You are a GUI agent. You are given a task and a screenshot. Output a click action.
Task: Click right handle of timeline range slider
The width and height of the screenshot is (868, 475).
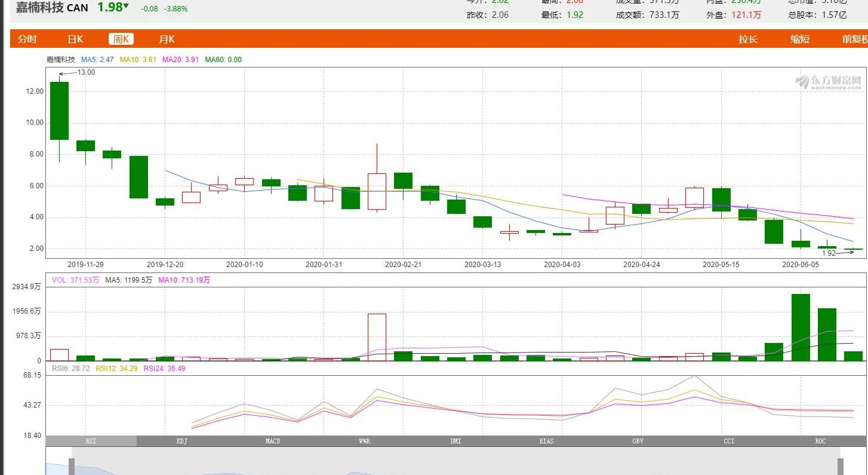click(841, 467)
